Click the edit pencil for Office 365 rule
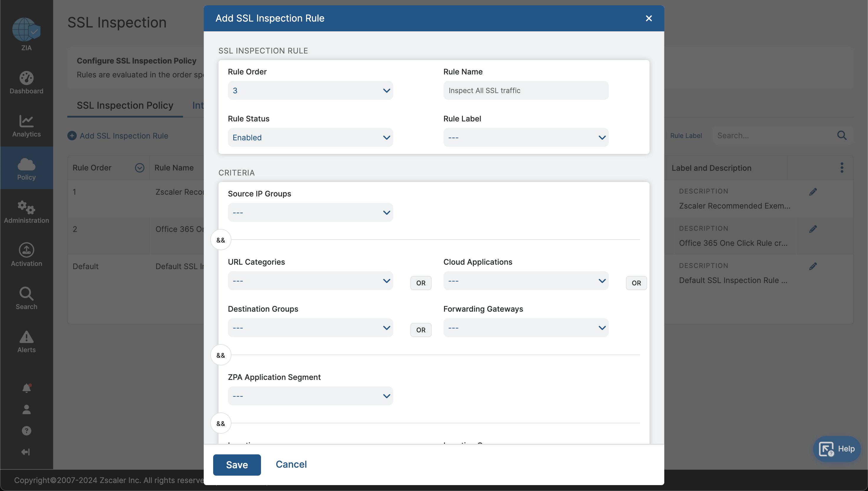This screenshot has width=868, height=491. coord(813,229)
